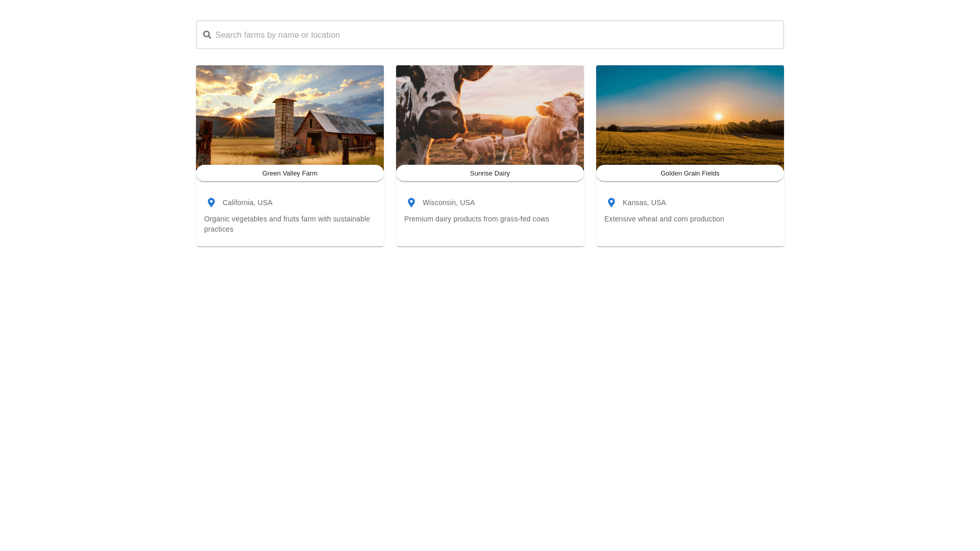Click the Kansas, USA location text

tap(644, 203)
